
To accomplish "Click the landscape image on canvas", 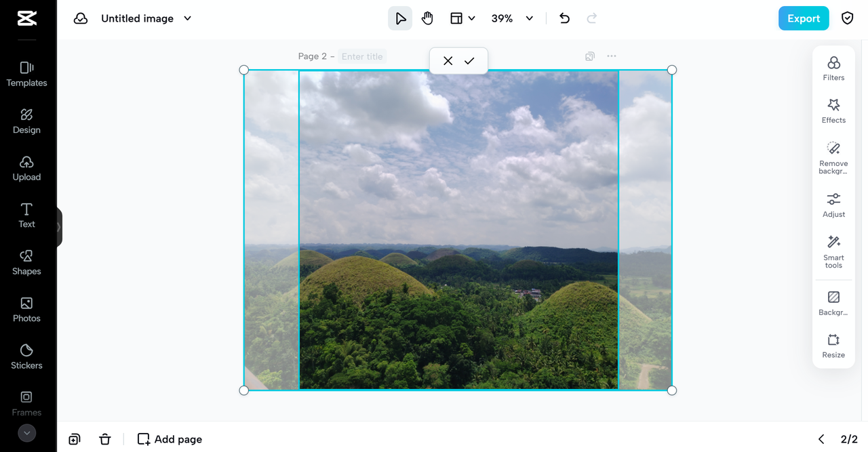I will pos(458,230).
